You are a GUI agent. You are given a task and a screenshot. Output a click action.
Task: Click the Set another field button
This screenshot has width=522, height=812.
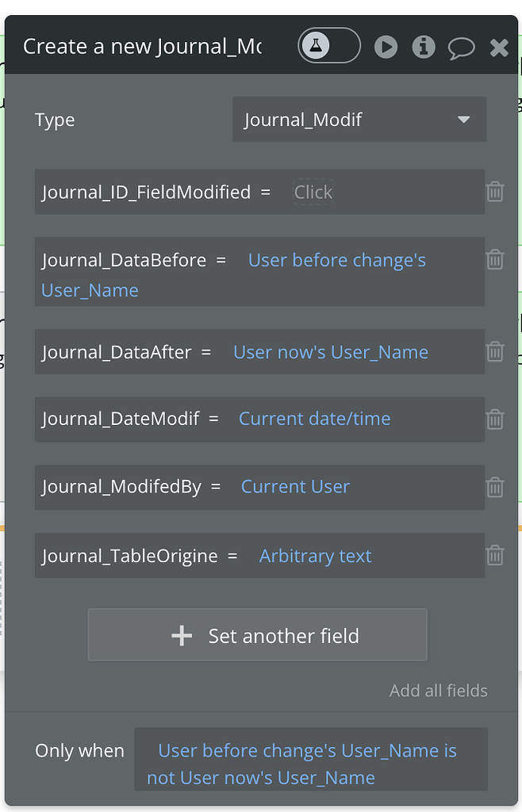click(257, 634)
